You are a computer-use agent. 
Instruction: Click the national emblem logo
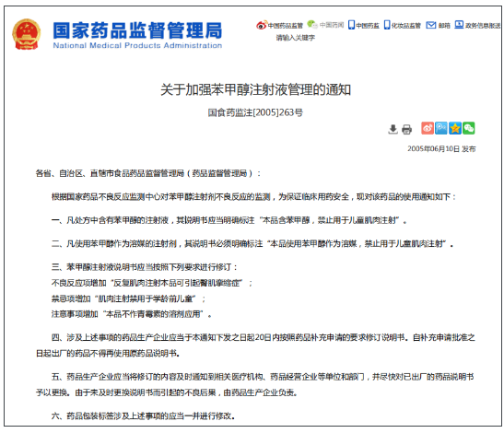click(27, 34)
